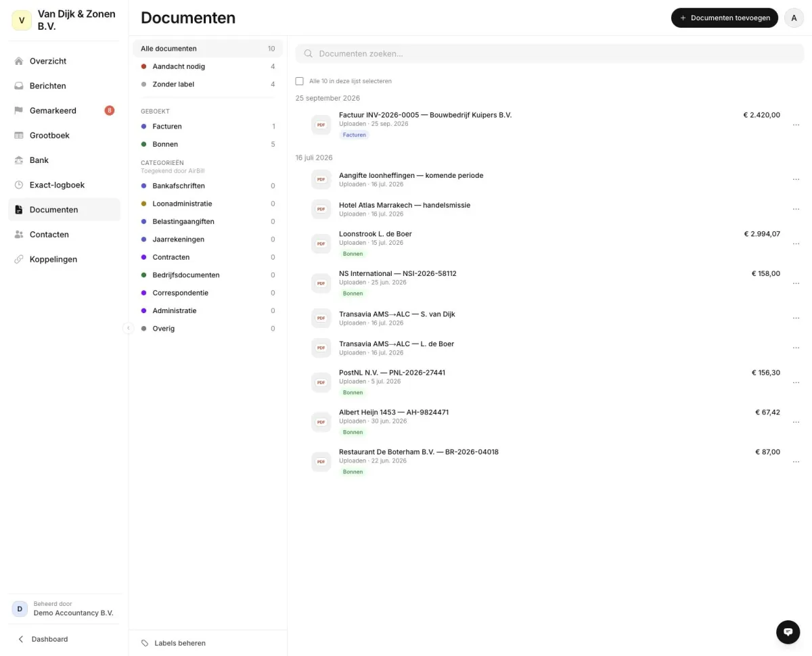Filter by Aandacht nodig
This screenshot has width=812, height=656.
(x=208, y=66)
